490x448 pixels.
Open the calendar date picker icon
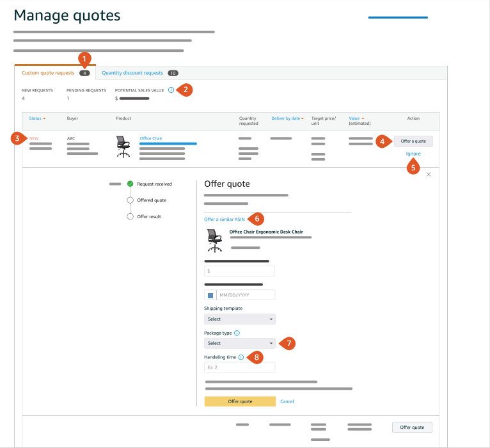(x=210, y=295)
